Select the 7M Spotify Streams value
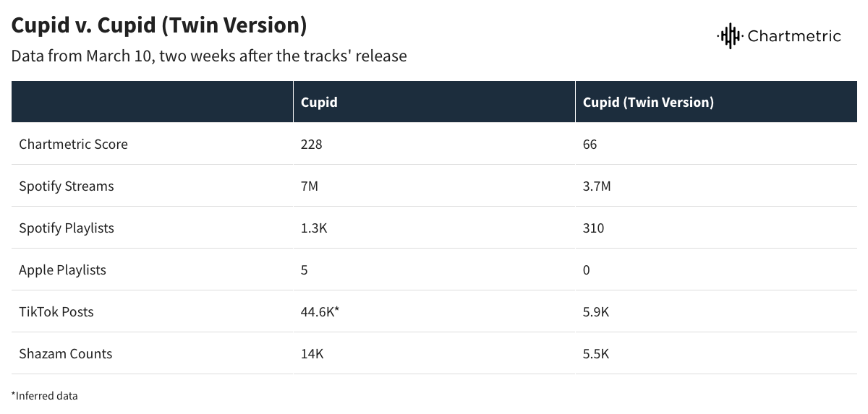Image resolution: width=868 pixels, height=414 pixels. 309,186
